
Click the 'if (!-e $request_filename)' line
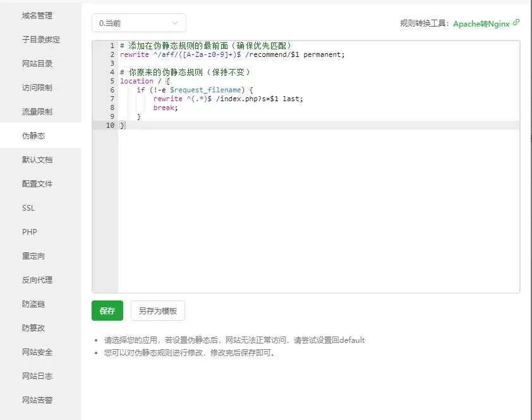(195, 90)
